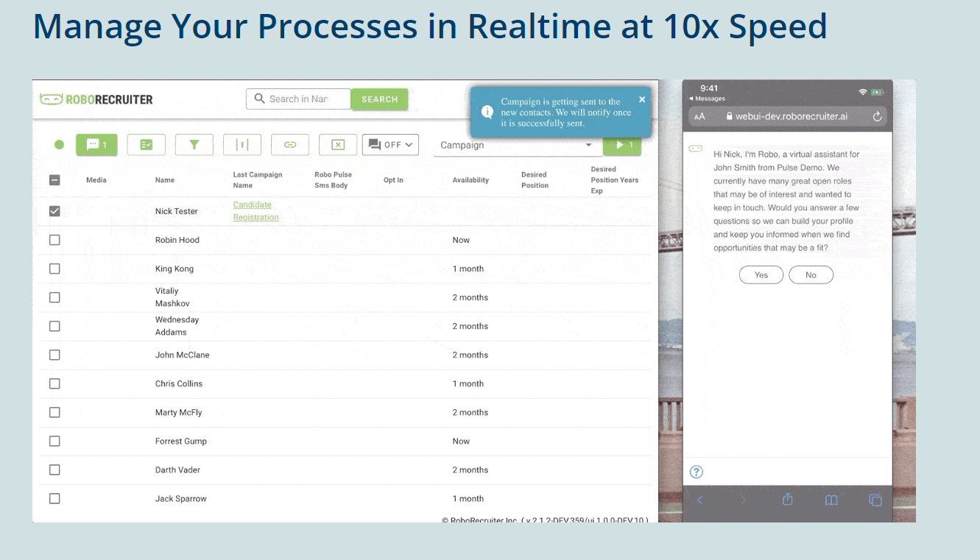The height and width of the screenshot is (560, 980).
Task: Click the column layout icon
Action: 242,145
